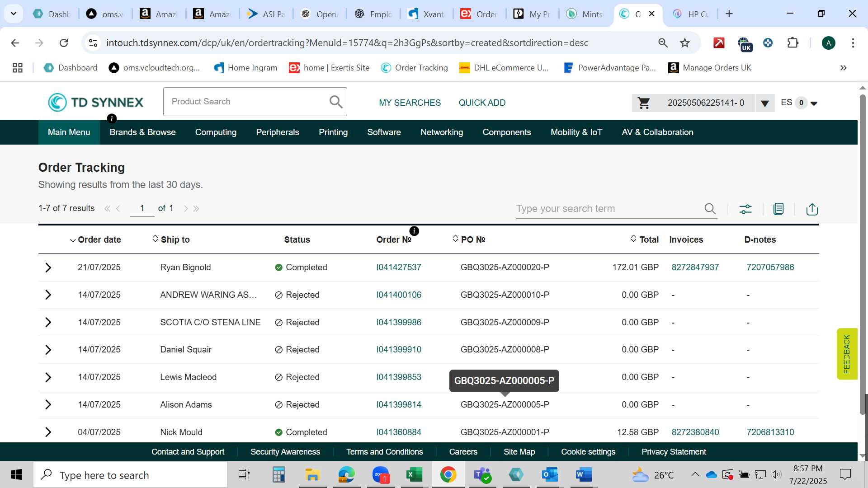868x488 pixels.
Task: Go back with the browser back arrow
Action: click(x=15, y=43)
